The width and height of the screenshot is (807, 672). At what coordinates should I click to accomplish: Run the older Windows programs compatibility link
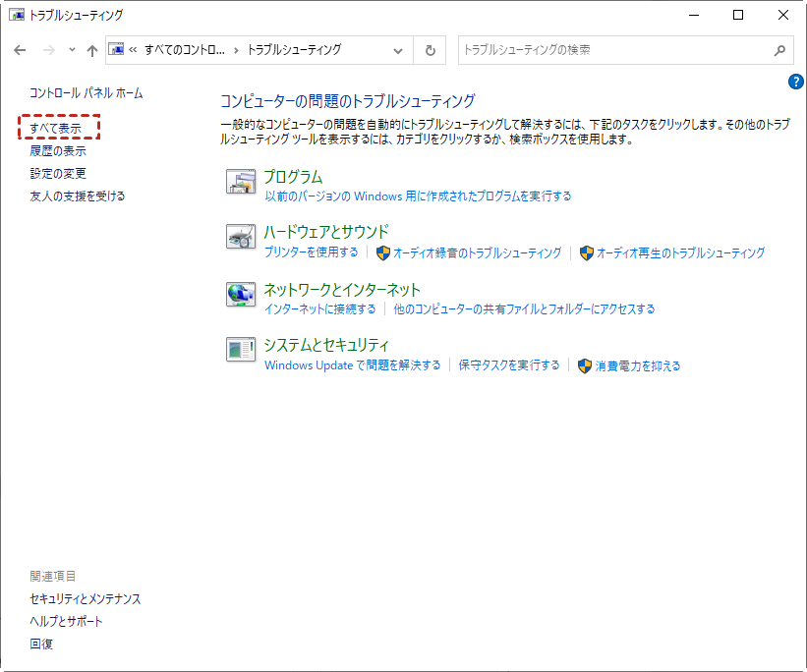click(x=418, y=196)
